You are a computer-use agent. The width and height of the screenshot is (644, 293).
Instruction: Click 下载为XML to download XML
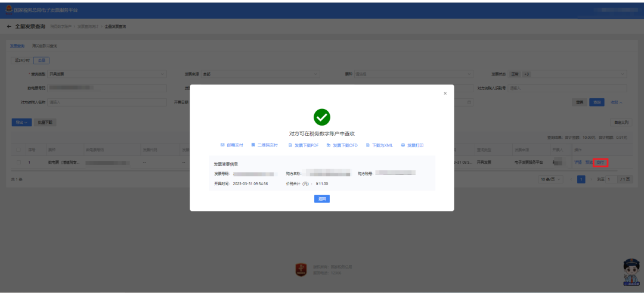379,145
